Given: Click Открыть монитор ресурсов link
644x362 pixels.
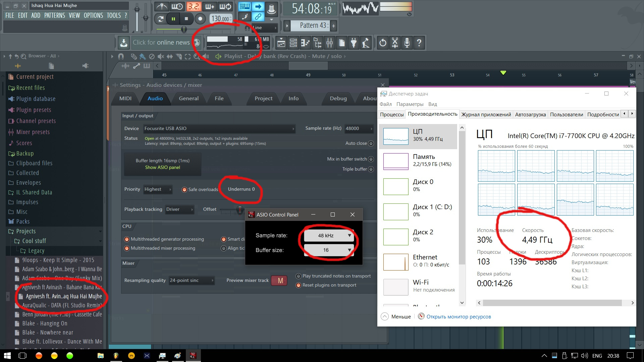Looking at the screenshot, I should (x=459, y=317).
